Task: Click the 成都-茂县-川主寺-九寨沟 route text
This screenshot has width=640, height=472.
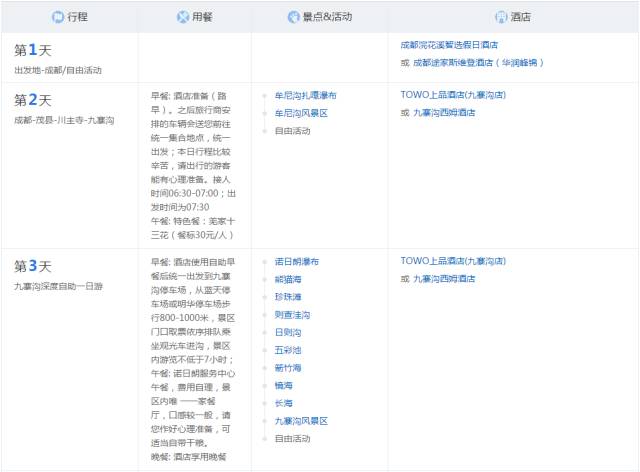Action: [64, 120]
